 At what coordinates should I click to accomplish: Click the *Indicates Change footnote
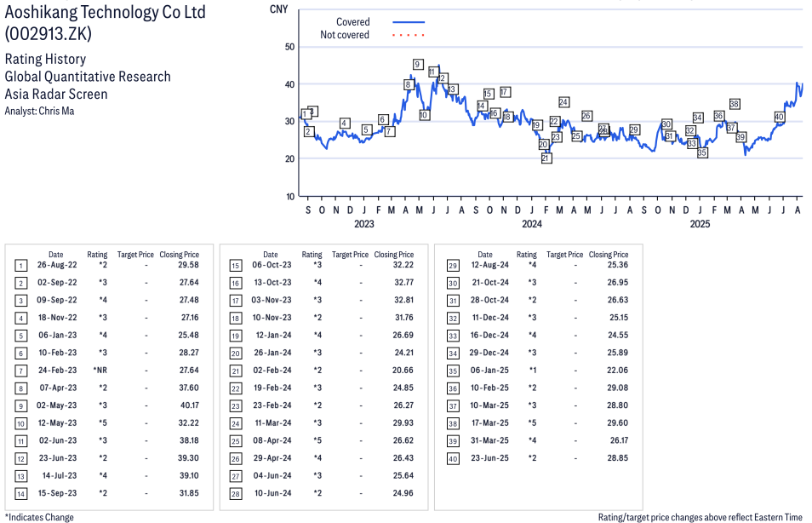[x=39, y=517]
